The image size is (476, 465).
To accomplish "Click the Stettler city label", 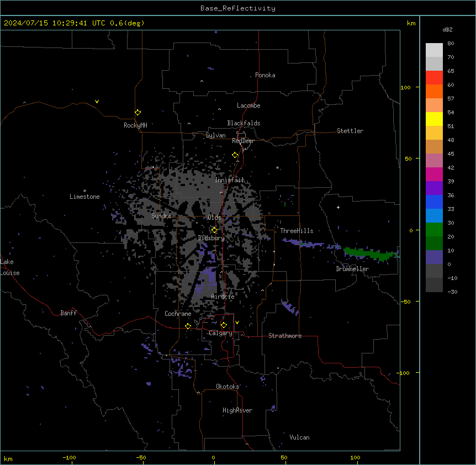I will tap(350, 131).
